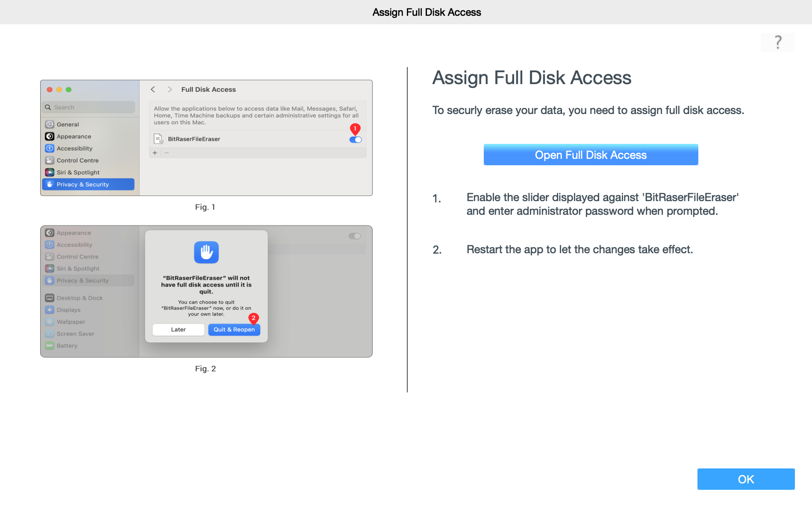This screenshot has height=509, width=812.
Task: Click 'Privacy & Security' row in Fig. 1
Action: [x=88, y=184]
